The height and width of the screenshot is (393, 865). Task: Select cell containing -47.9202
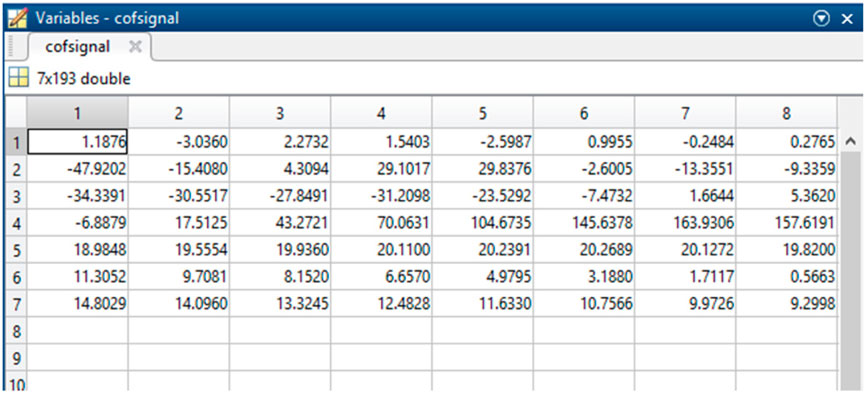coord(78,169)
